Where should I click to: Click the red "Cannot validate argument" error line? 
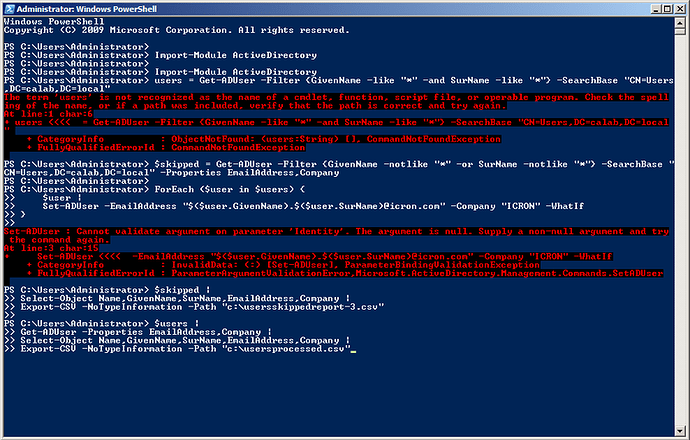point(336,235)
